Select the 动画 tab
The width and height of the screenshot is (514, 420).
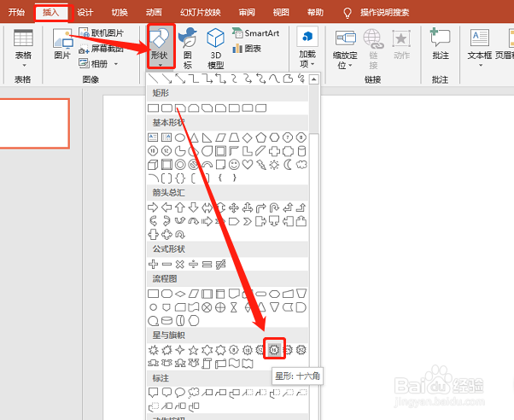(154, 13)
